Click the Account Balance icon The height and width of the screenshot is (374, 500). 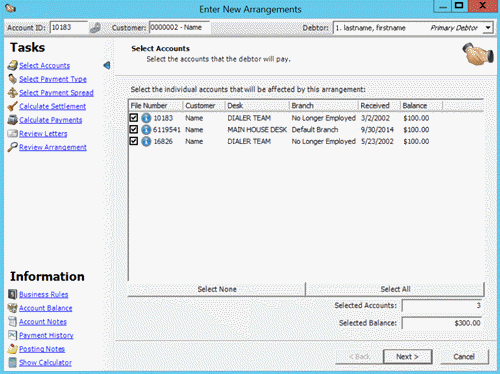click(12, 308)
